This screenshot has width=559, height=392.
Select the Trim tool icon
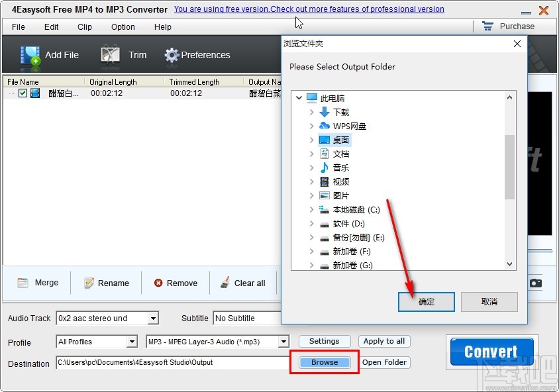[110, 55]
